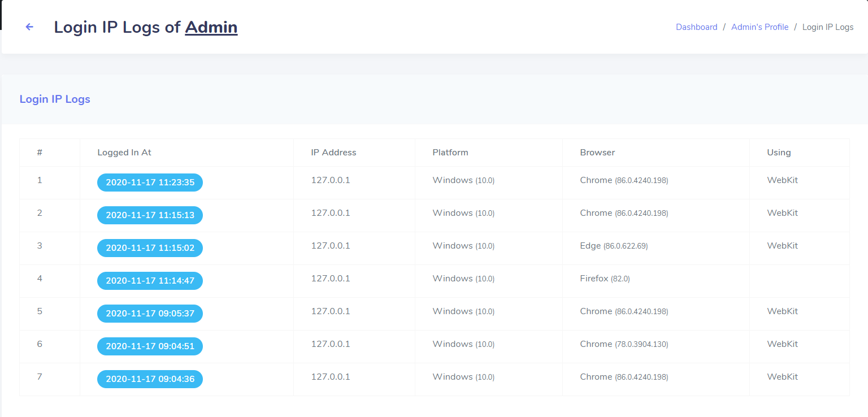Click the 2020-11-17 09:05:37 timestamp badge
This screenshot has width=868, height=417.
pos(150,314)
